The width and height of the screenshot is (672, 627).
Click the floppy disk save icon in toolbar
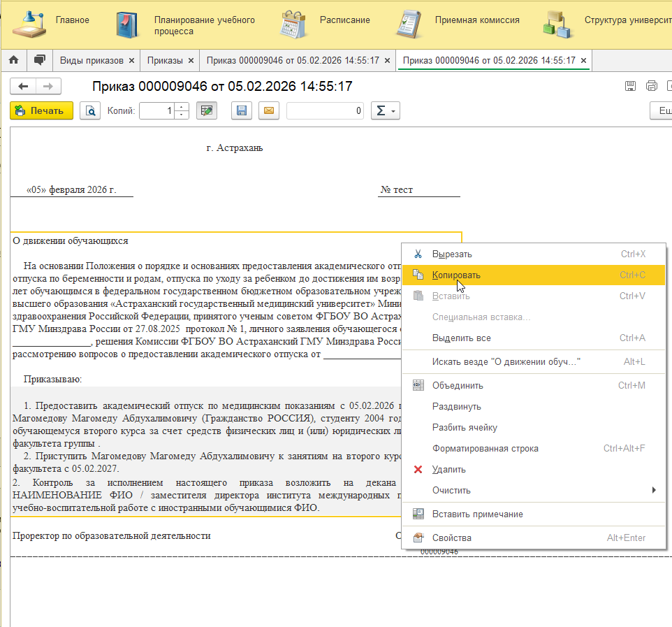click(x=242, y=110)
